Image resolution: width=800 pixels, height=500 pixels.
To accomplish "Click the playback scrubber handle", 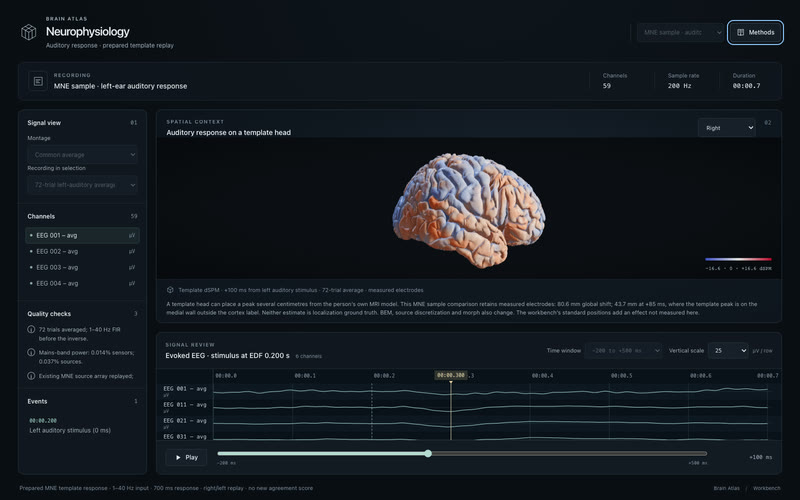I will [428, 454].
